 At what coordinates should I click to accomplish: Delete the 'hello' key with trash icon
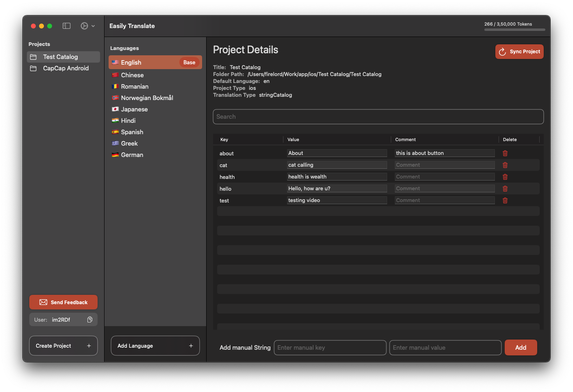click(505, 189)
